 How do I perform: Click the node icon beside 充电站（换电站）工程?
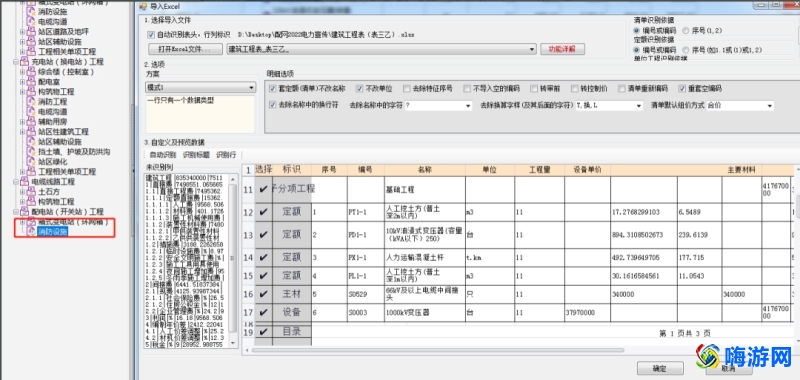point(24,62)
